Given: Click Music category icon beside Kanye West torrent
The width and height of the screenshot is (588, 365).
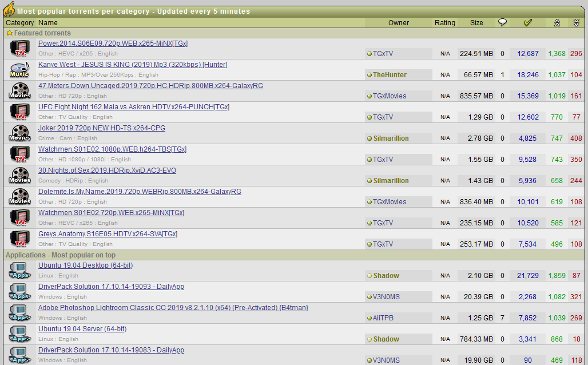Looking at the screenshot, I should (19, 70).
